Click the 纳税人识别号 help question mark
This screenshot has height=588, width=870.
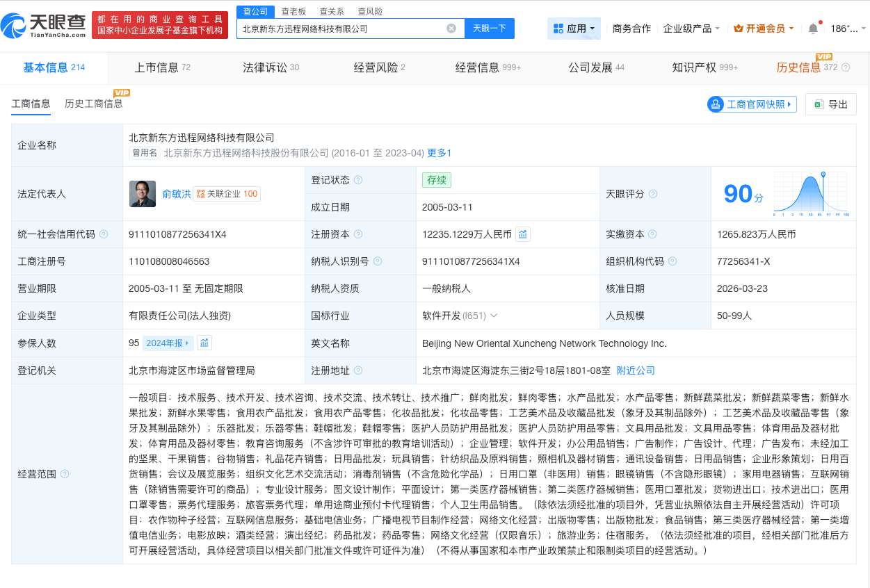[378, 261]
